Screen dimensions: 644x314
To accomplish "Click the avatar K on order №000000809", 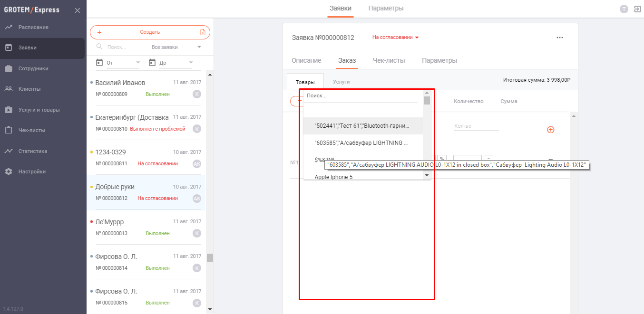I will click(197, 94).
